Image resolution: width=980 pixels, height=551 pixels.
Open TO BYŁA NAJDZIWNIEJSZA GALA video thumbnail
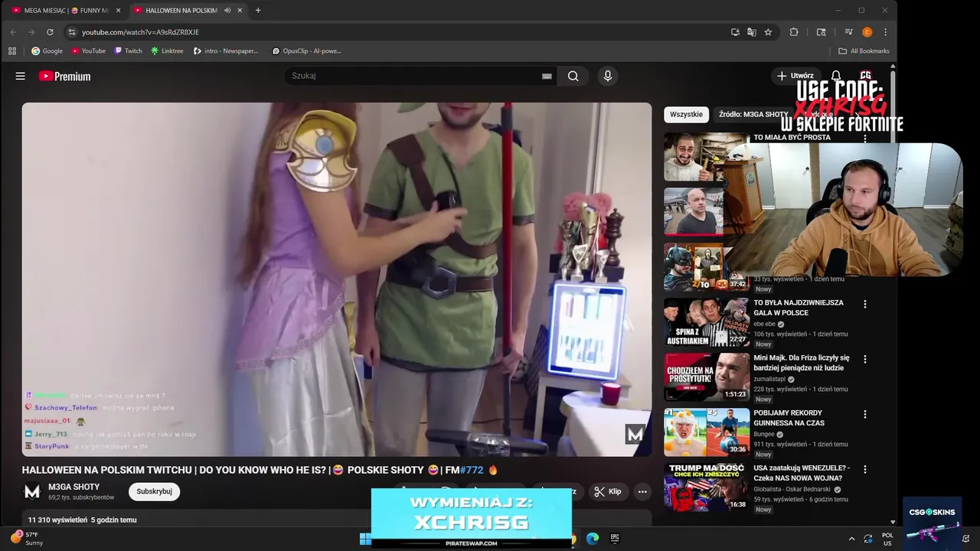(x=706, y=322)
